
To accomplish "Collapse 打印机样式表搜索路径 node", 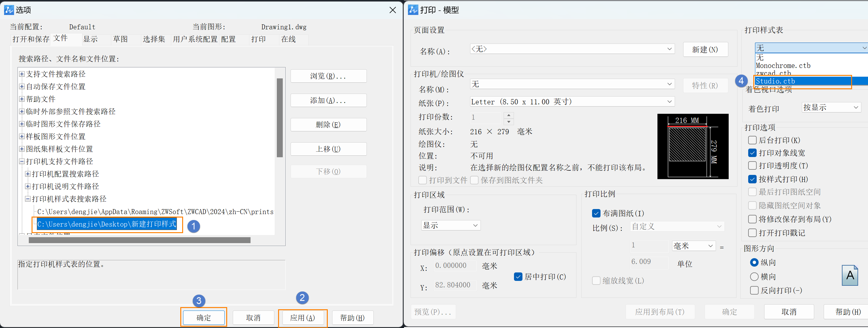I will coord(28,199).
